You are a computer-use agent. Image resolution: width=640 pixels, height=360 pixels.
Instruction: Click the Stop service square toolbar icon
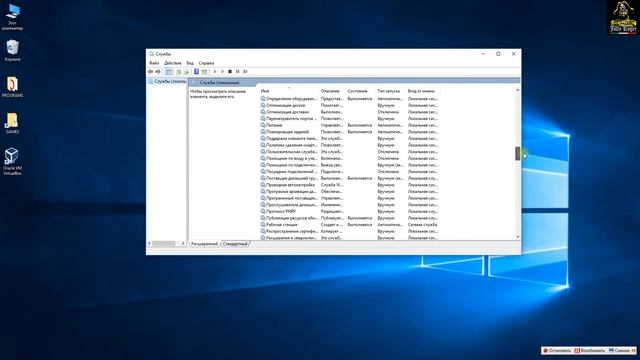point(230,72)
